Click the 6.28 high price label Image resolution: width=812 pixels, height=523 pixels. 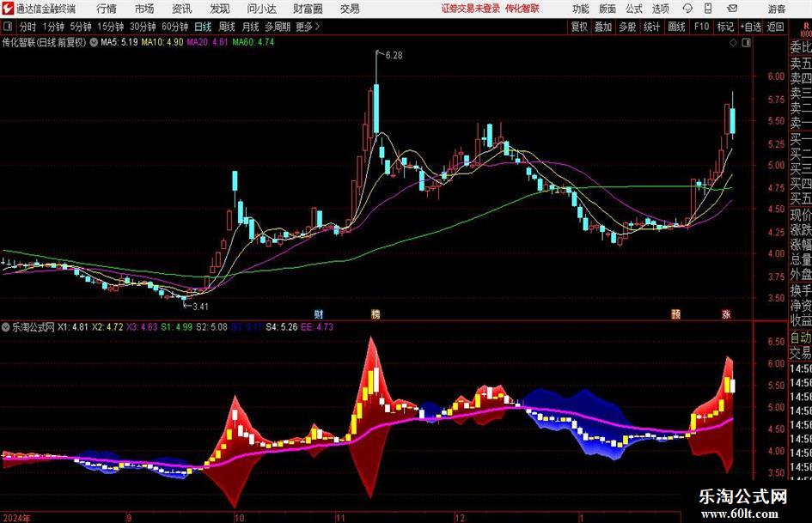394,56
